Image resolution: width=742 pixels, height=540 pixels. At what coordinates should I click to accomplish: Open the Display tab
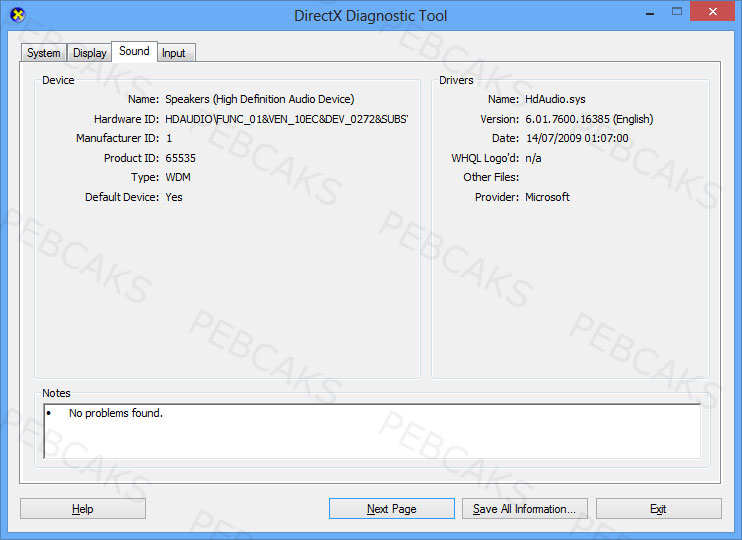89,53
